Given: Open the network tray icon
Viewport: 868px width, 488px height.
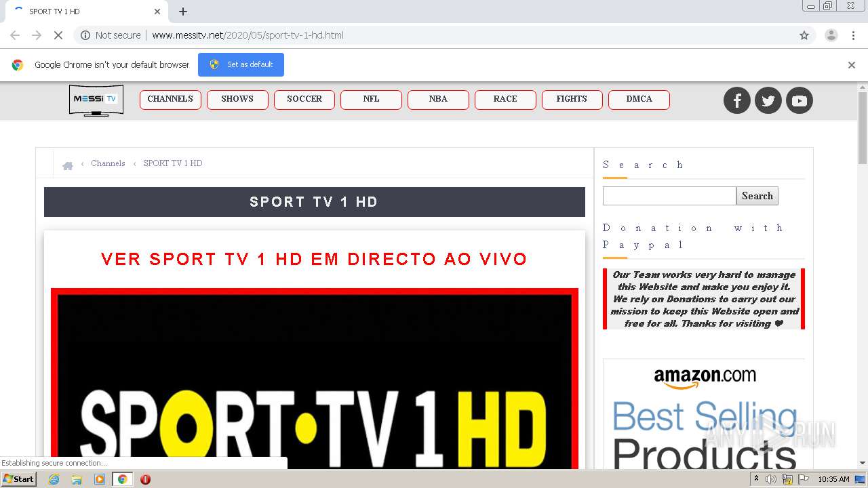Looking at the screenshot, I should [x=787, y=479].
